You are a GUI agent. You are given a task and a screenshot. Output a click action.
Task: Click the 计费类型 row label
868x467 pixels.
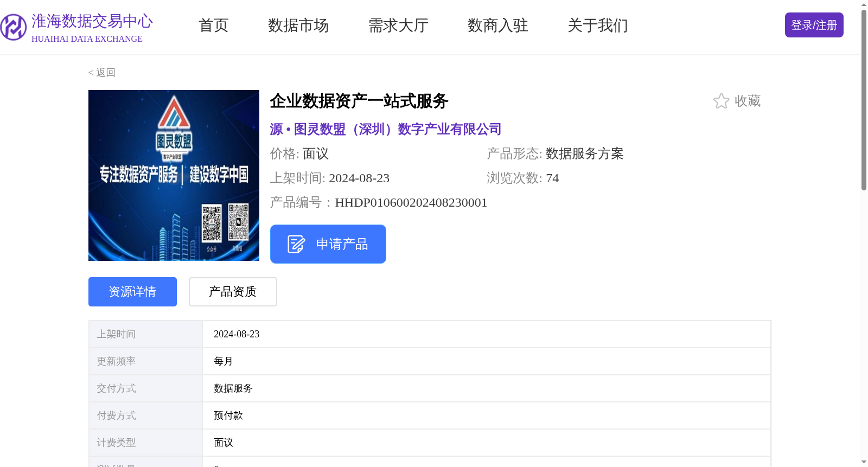pyautogui.click(x=116, y=443)
